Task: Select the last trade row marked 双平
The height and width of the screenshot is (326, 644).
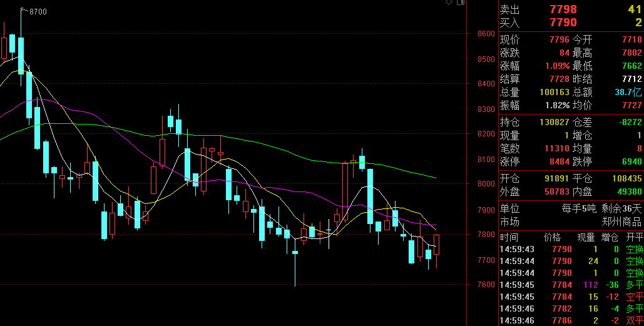Action: (x=570, y=320)
